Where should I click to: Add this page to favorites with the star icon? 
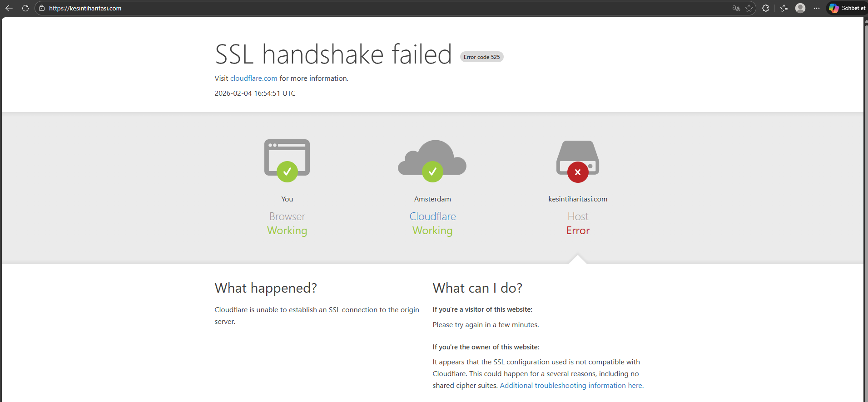click(749, 8)
